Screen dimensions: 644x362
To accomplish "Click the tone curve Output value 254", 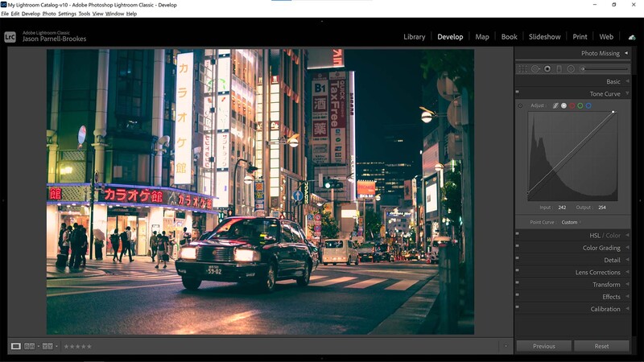I will [x=601, y=208].
